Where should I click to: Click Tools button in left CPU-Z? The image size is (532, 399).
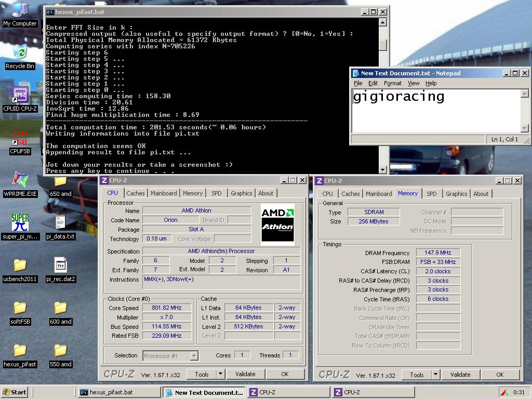pyautogui.click(x=202, y=374)
